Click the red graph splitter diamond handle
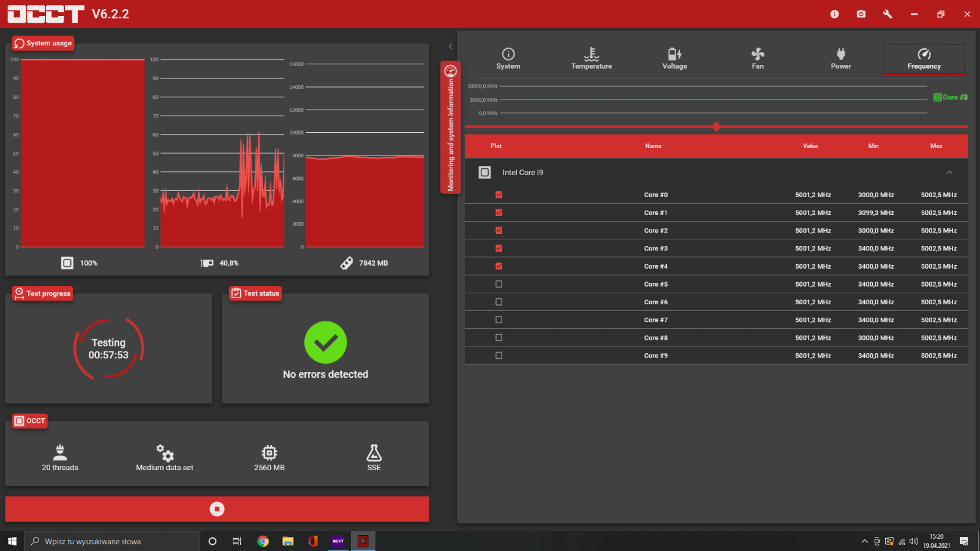 point(716,127)
